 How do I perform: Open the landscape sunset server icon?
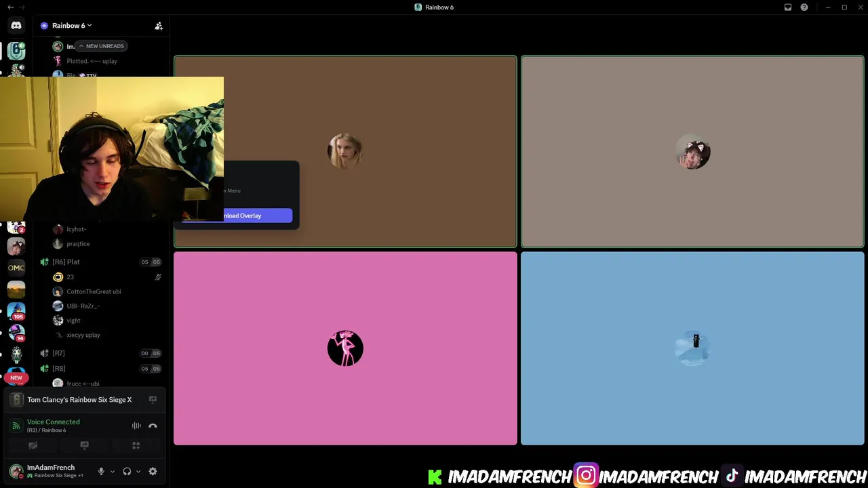point(16,289)
